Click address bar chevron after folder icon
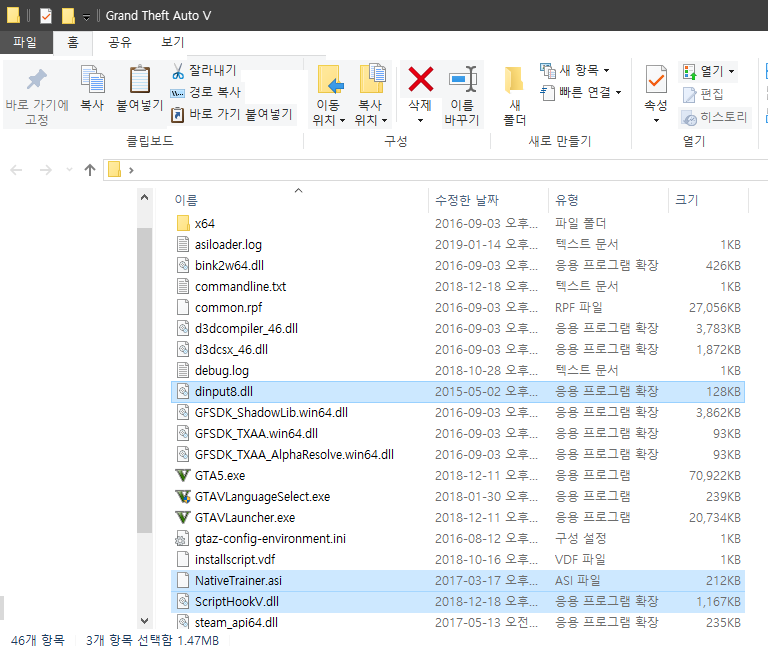The height and width of the screenshot is (651, 768). pyautogui.click(x=131, y=170)
